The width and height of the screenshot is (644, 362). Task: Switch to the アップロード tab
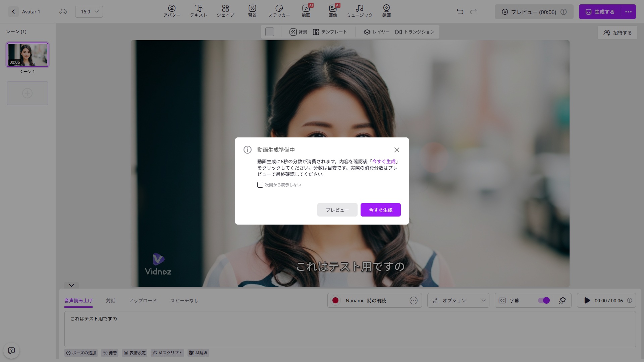[x=143, y=301]
